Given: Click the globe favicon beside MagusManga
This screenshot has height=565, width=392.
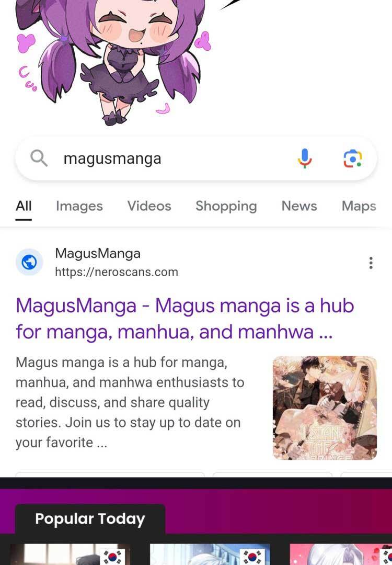Looking at the screenshot, I should tap(29, 262).
